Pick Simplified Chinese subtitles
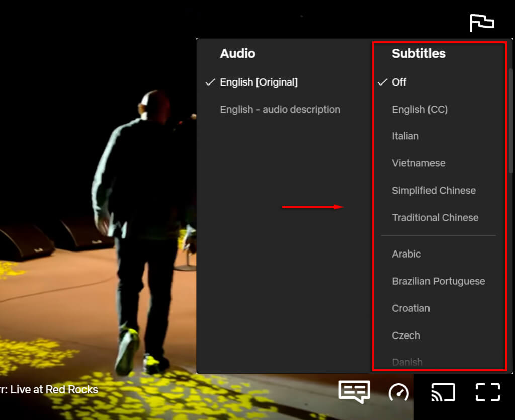515x420 pixels. (x=434, y=191)
